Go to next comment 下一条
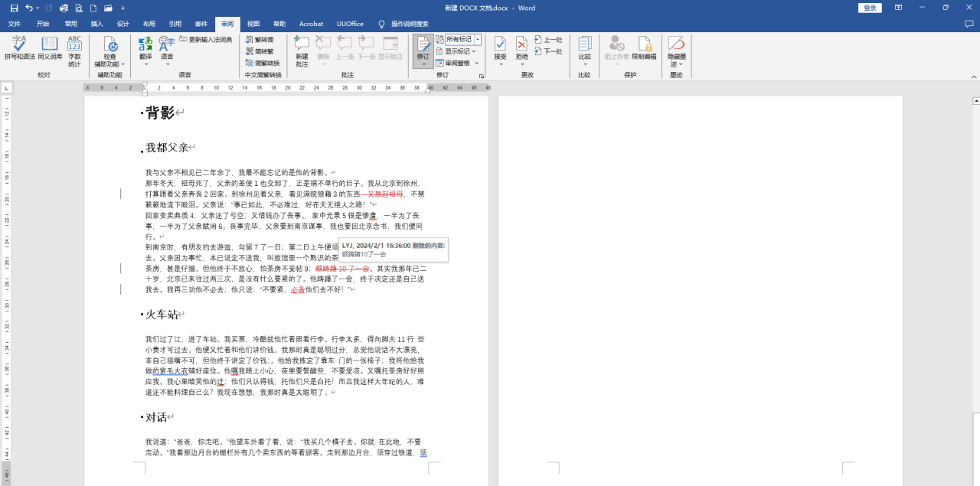 366,47
